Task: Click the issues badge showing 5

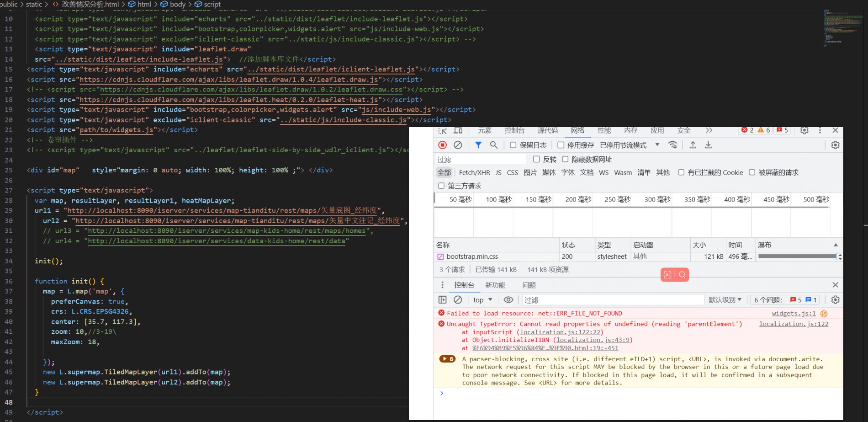Action: pyautogui.click(x=782, y=130)
